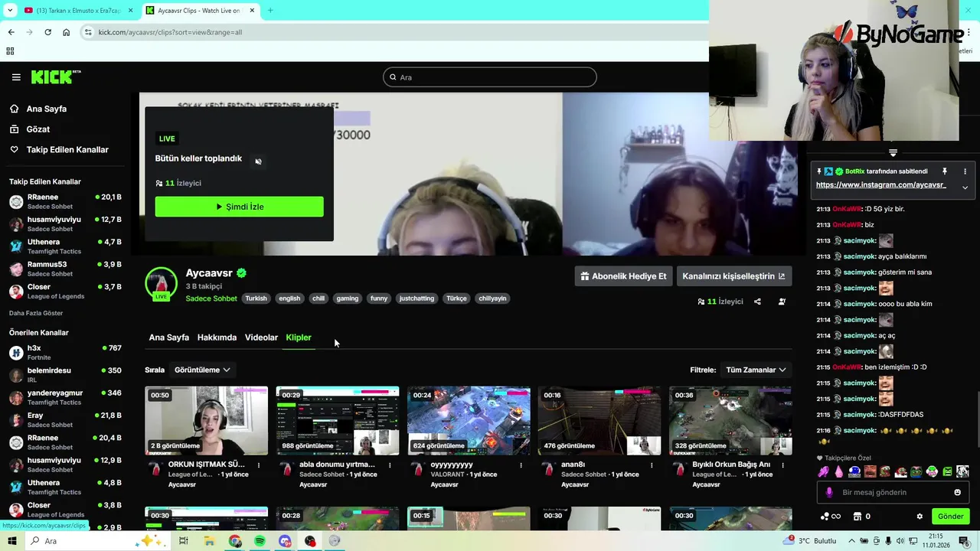The image size is (980, 551).
Task: Expand Daha Fazla Göster in sidebar
Action: coord(36,313)
